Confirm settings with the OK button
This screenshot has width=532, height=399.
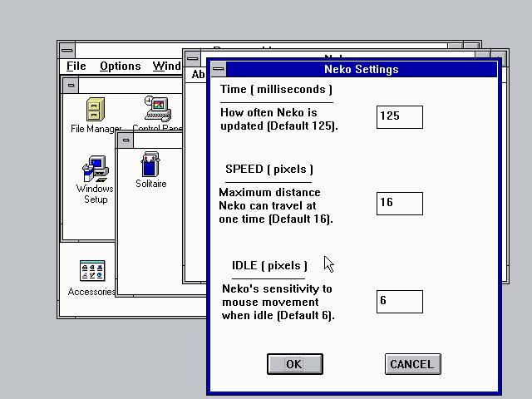point(295,364)
